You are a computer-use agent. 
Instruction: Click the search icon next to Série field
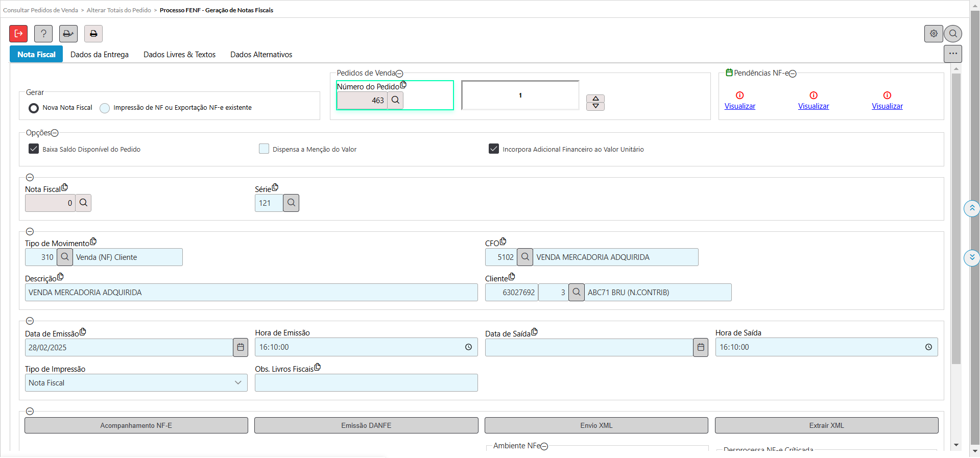291,203
